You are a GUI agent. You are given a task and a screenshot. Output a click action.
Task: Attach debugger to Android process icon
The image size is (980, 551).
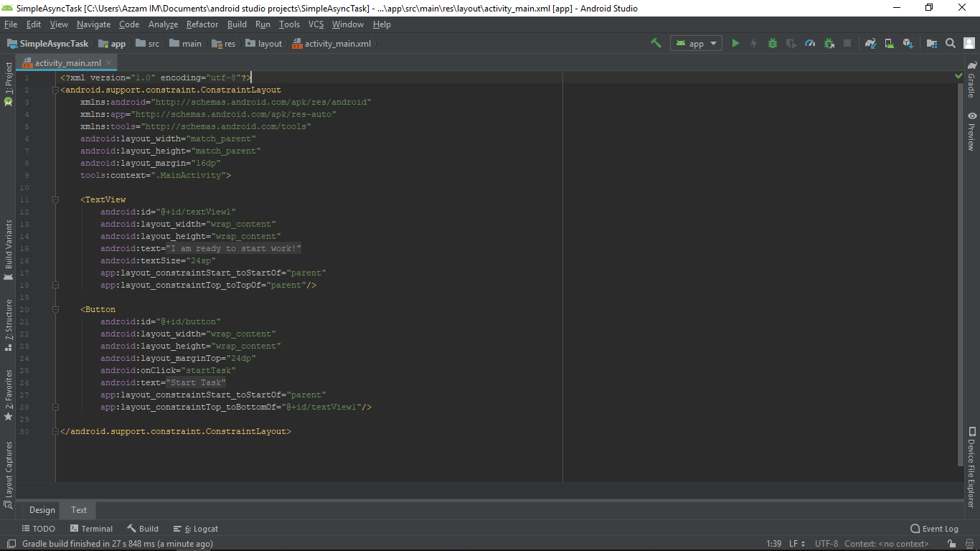pos(829,43)
